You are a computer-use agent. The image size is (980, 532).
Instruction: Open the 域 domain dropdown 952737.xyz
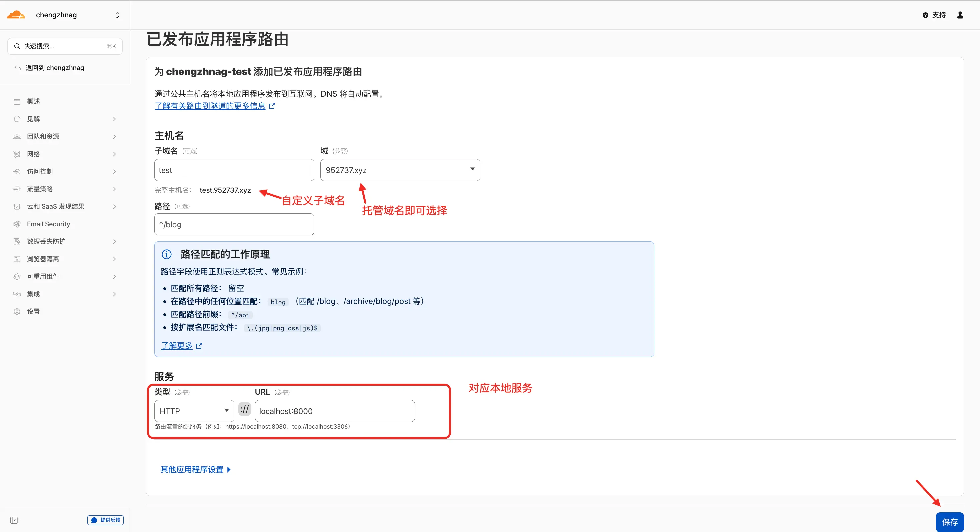point(400,170)
